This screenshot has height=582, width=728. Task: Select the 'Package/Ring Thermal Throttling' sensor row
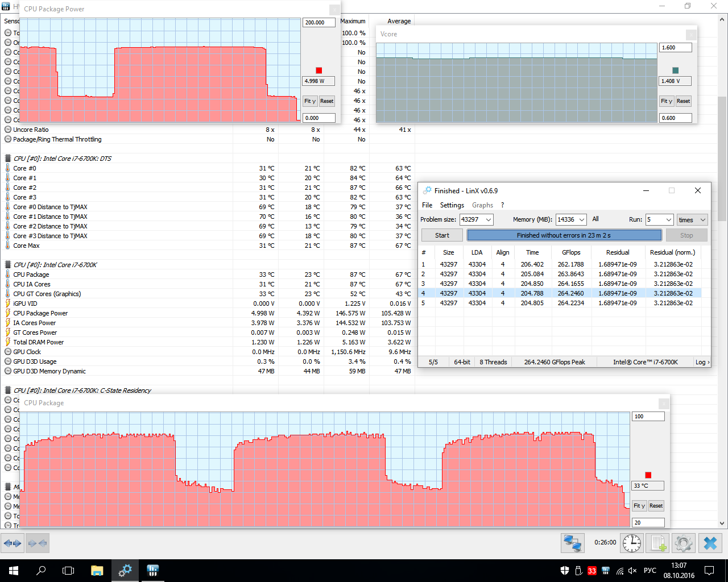[208, 139]
